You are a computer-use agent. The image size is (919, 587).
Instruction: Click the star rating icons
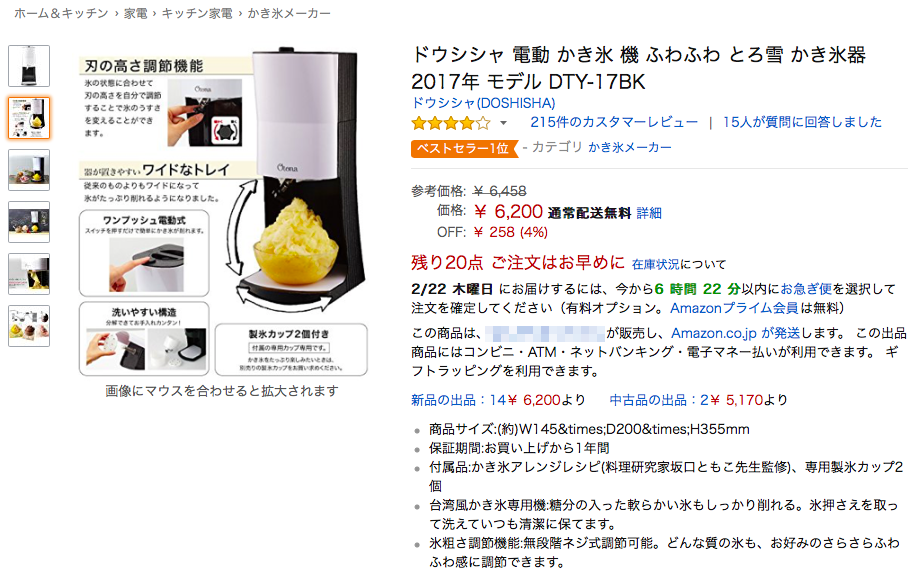click(x=450, y=123)
